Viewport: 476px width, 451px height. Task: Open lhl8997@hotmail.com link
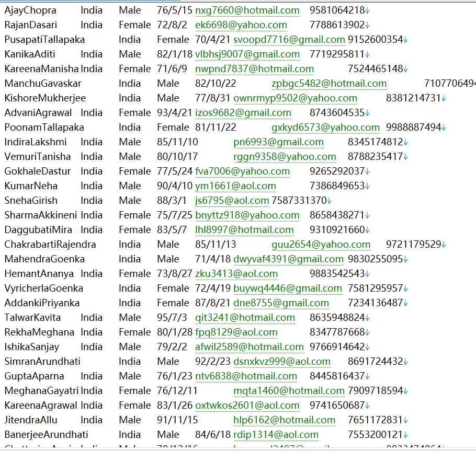click(244, 229)
